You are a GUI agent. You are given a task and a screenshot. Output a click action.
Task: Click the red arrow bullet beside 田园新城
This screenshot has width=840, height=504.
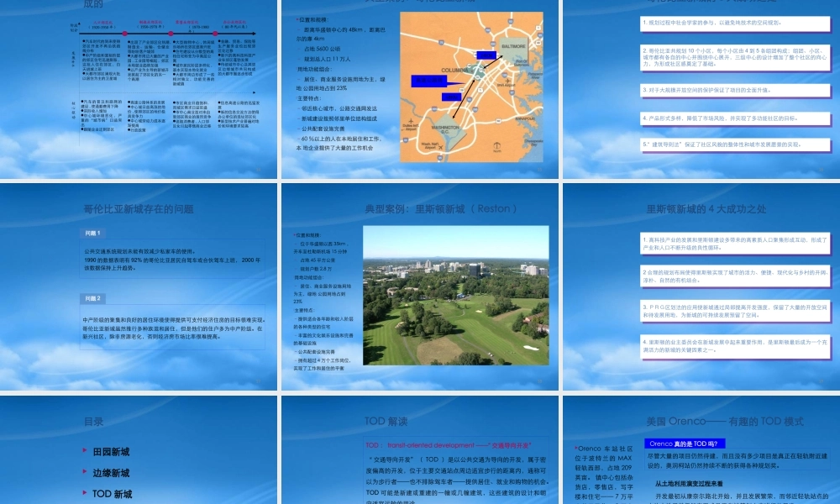click(x=84, y=451)
